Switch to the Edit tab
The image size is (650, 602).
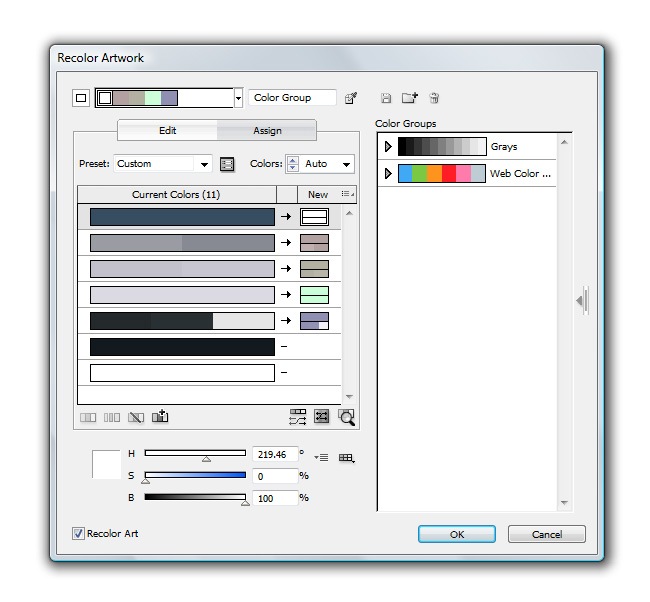pos(167,131)
